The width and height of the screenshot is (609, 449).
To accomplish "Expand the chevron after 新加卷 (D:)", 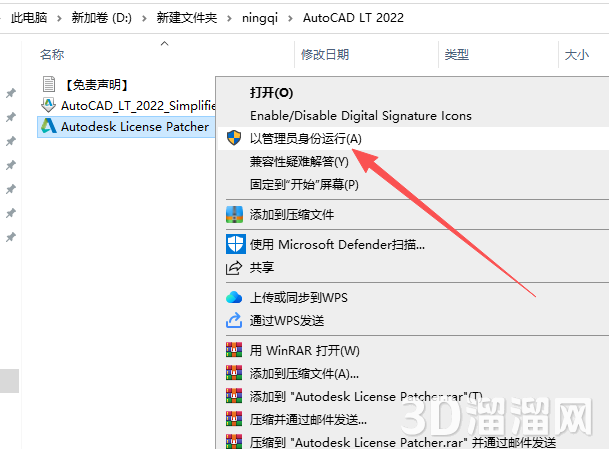I will click(x=144, y=18).
